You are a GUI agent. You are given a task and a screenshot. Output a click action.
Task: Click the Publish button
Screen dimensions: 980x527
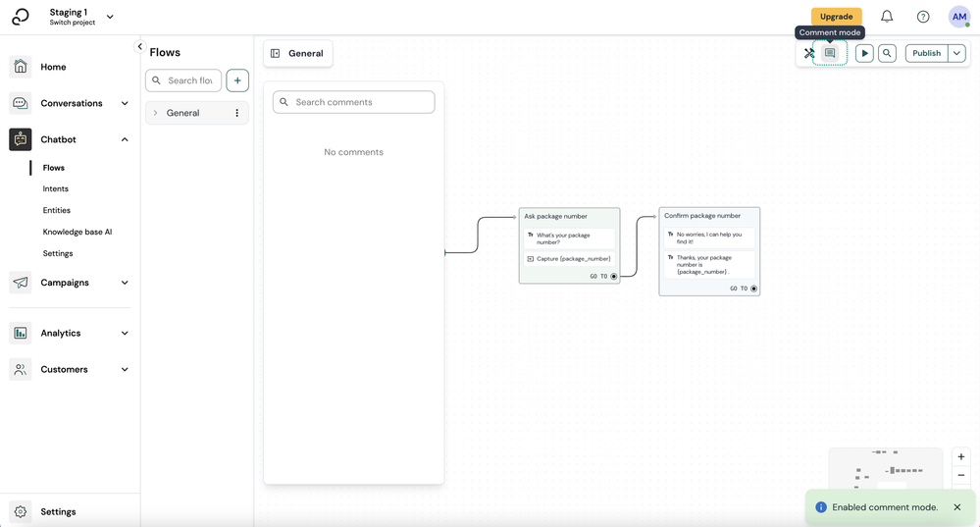[x=926, y=53]
